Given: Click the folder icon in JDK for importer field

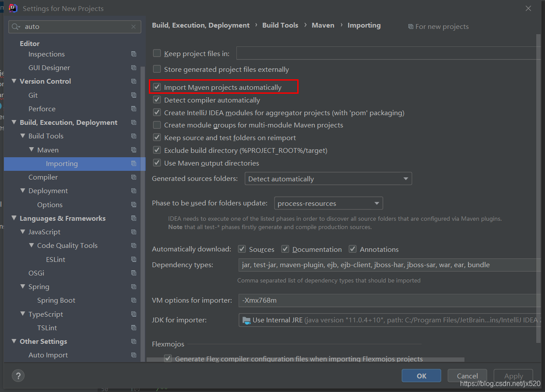Looking at the screenshot, I should tap(246, 320).
